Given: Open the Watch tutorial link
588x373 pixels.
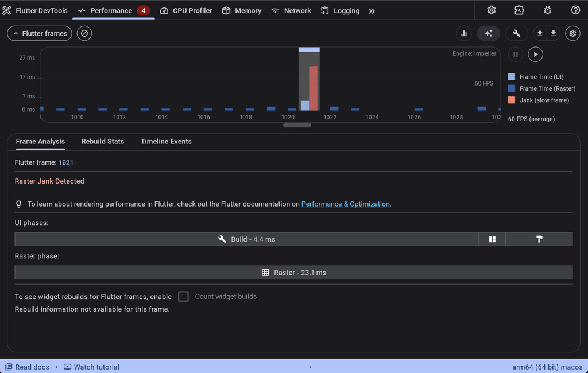Looking at the screenshot, I should [x=91, y=367].
